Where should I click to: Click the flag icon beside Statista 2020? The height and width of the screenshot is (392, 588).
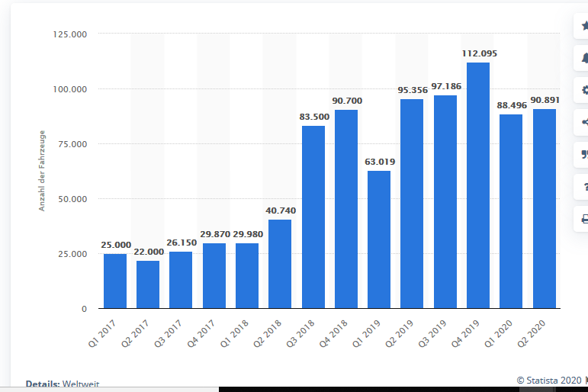click(x=586, y=381)
